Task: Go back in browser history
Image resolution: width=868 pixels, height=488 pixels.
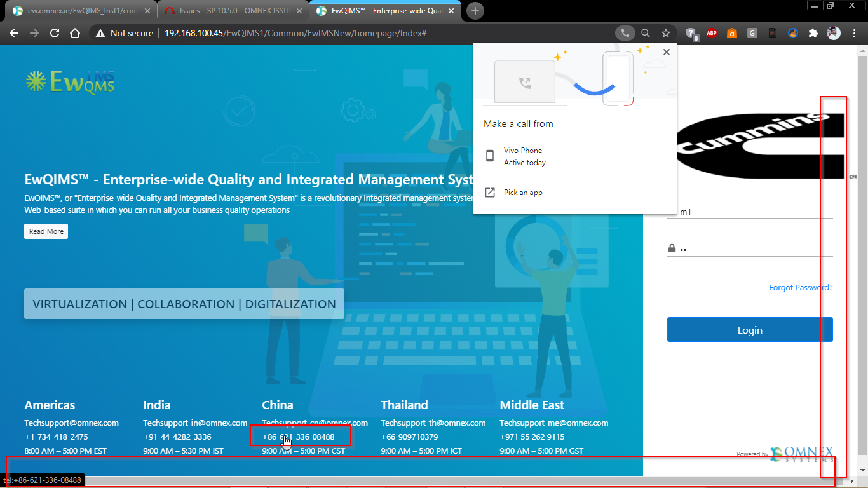Action: click(14, 33)
